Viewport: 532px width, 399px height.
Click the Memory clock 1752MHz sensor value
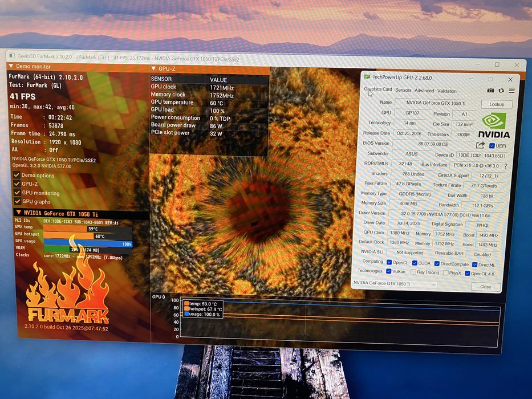click(x=222, y=96)
